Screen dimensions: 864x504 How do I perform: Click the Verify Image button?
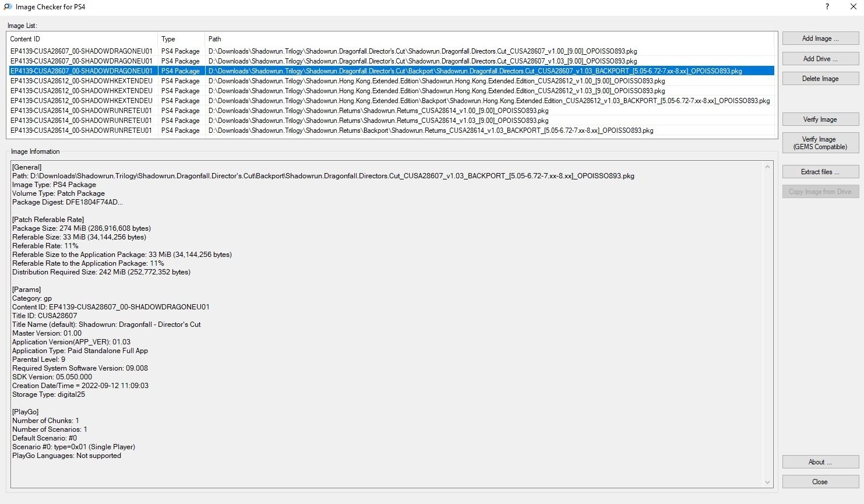[x=820, y=119]
